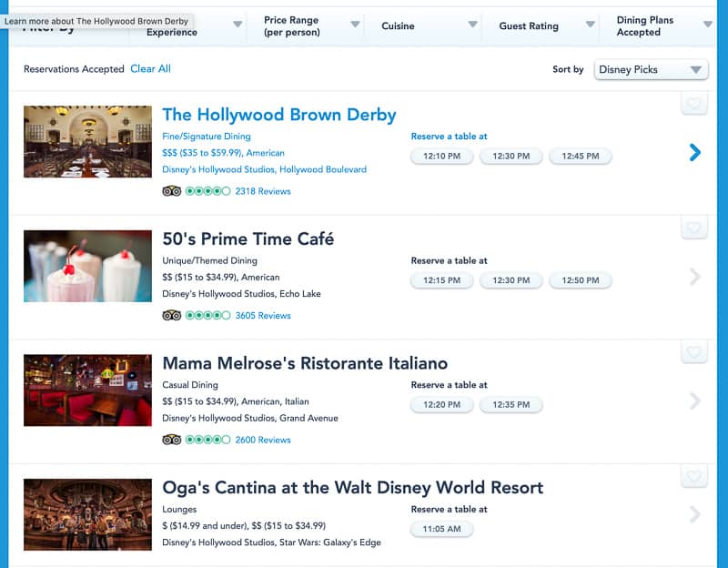
Task: Add Oga's Cantina to favorites with heart
Action: click(694, 476)
